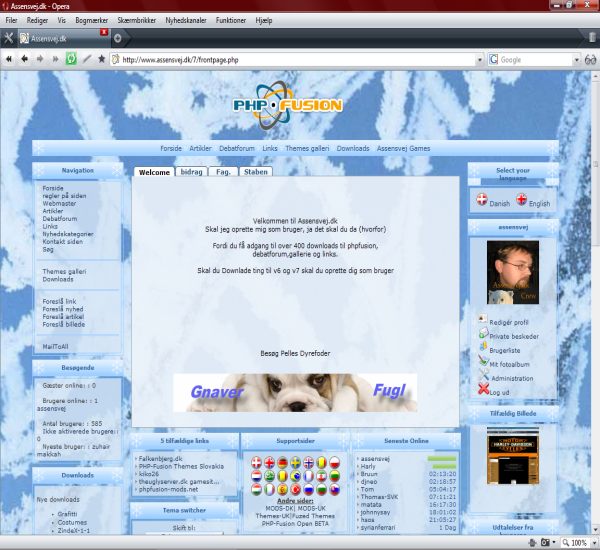Click the Google search field
Viewport: 600px width, 550px height.
click(x=535, y=60)
